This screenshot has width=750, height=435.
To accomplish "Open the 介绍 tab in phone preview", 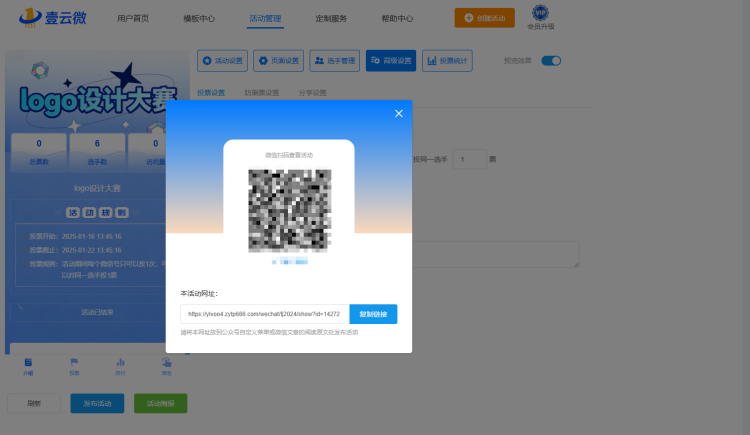I will click(28, 366).
